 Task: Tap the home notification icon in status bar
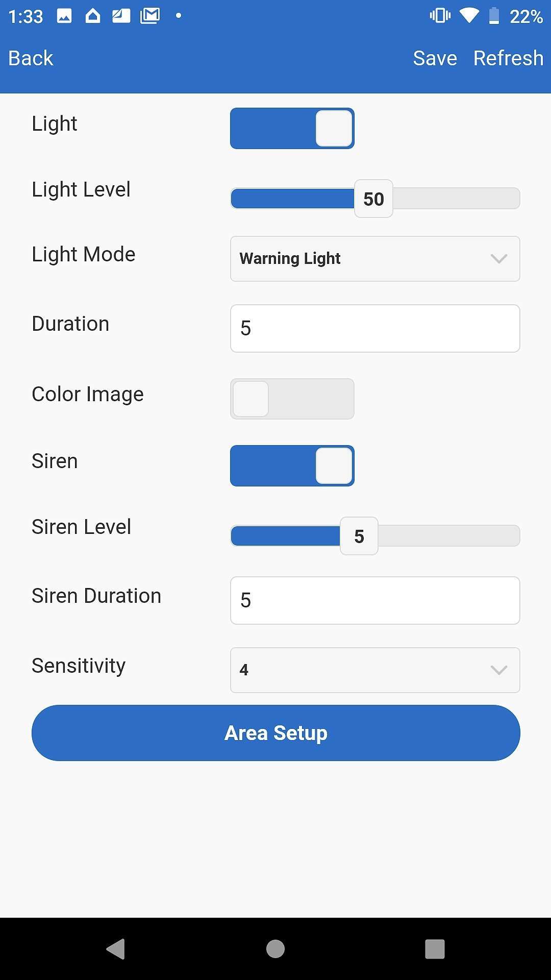click(x=92, y=16)
